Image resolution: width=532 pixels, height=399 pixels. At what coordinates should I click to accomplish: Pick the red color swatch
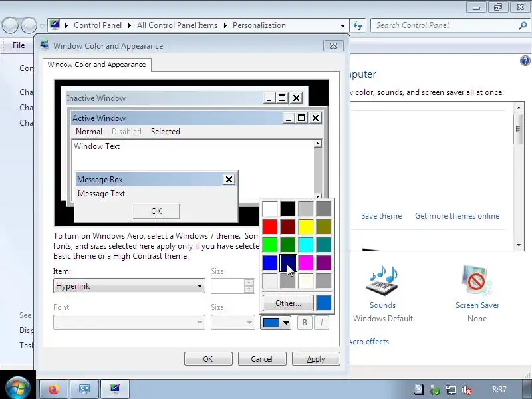pyautogui.click(x=270, y=227)
